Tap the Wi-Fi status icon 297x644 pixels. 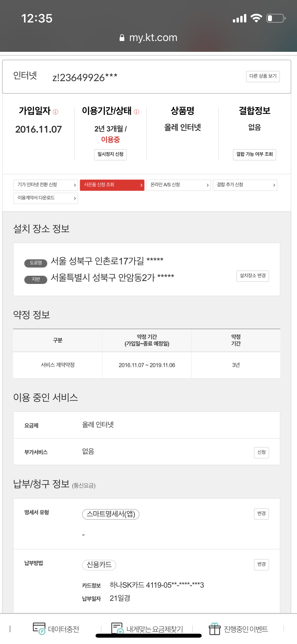(x=256, y=18)
